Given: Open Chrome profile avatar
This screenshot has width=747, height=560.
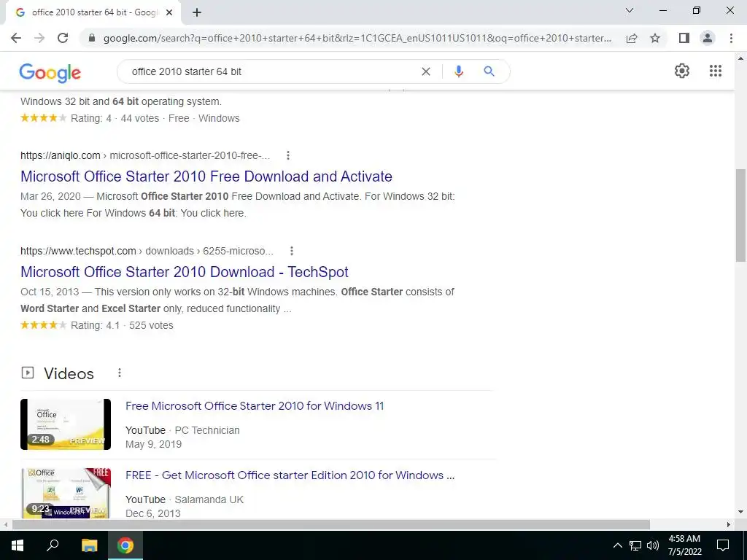Looking at the screenshot, I should pos(708,38).
